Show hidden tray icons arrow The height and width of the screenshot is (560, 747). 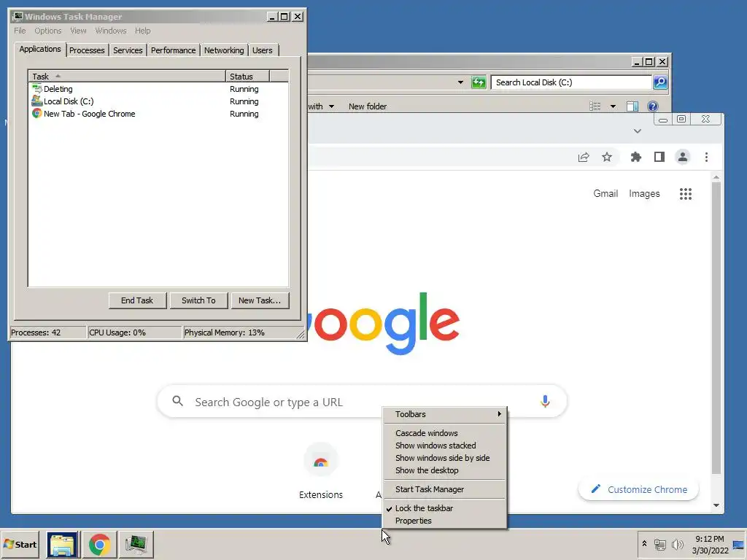pyautogui.click(x=644, y=544)
